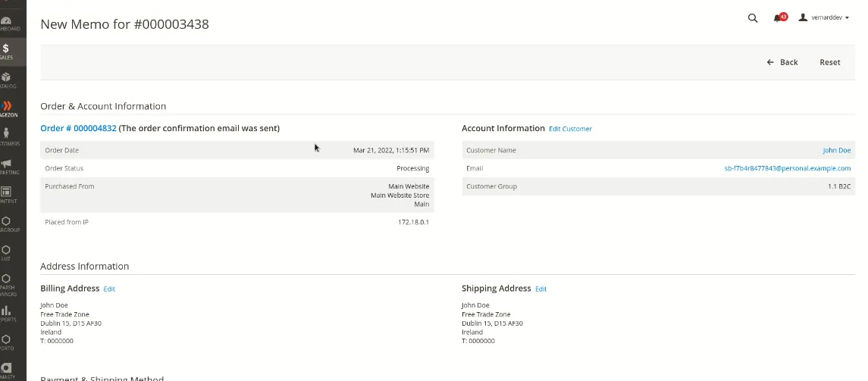Click the Reset button
Viewport: 868px width, 381px height.
point(830,62)
